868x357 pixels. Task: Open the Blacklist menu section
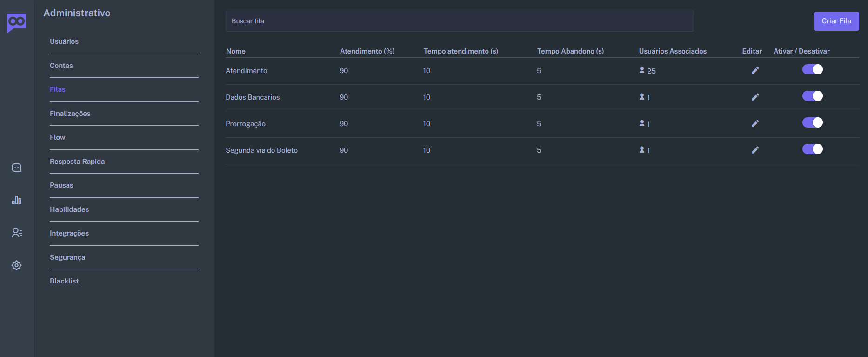64,281
